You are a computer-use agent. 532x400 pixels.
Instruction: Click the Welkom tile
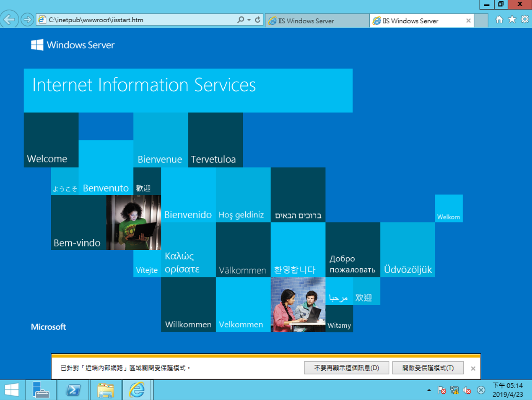coord(449,208)
